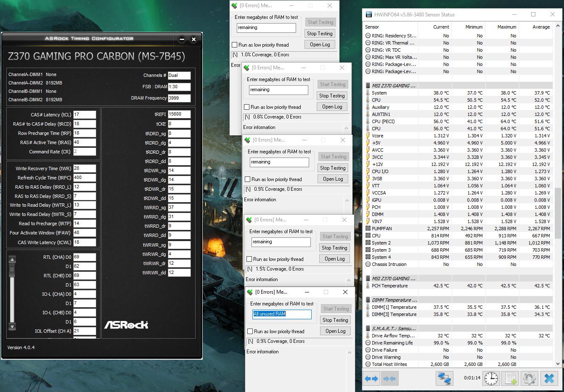Screen dimensions: 564x392
Task: Open Log in the All unused RAM MemTest window
Action: pos(335,331)
